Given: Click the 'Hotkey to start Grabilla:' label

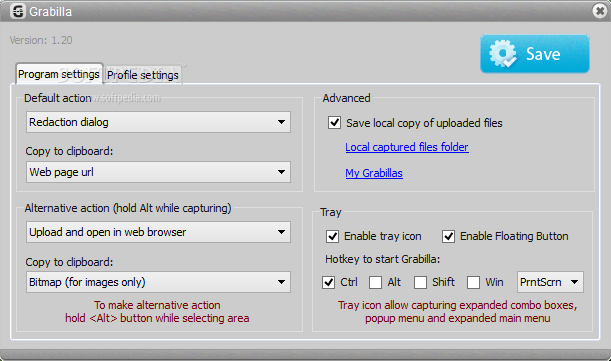Looking at the screenshot, I should click(x=382, y=259).
